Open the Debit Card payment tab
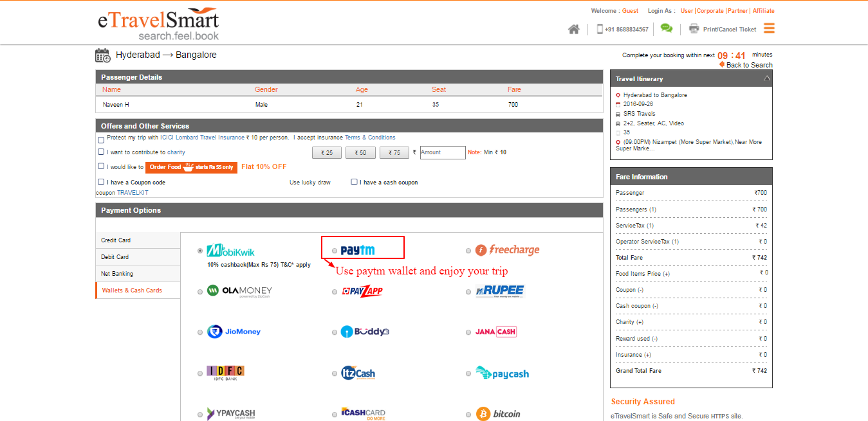 pos(138,257)
